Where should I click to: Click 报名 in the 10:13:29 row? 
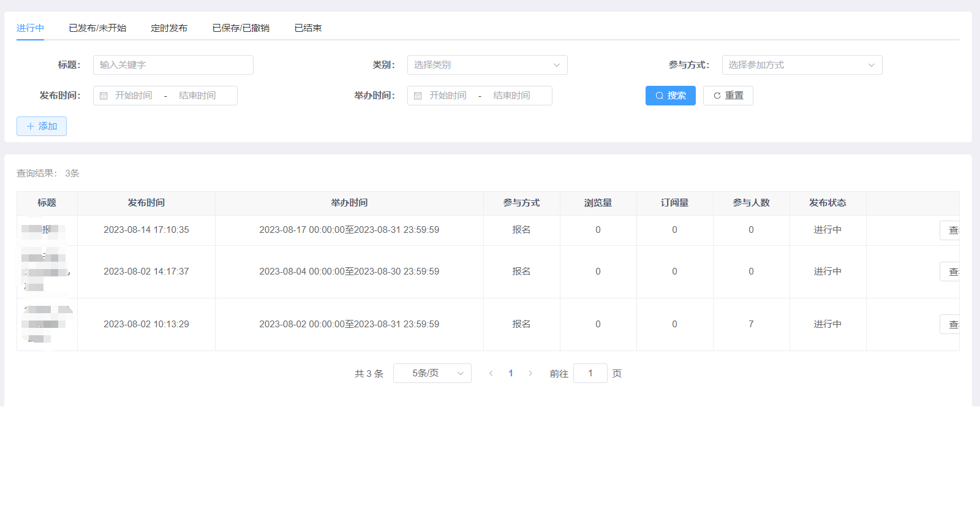point(522,324)
